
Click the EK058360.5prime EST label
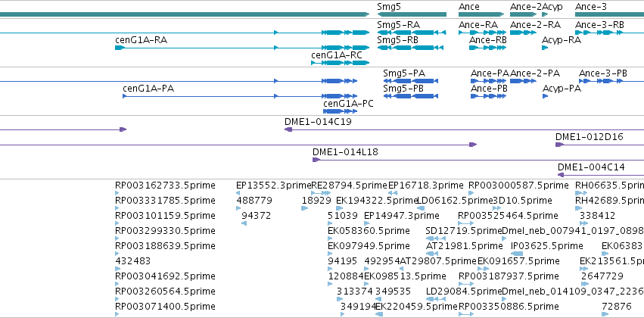click(369, 231)
